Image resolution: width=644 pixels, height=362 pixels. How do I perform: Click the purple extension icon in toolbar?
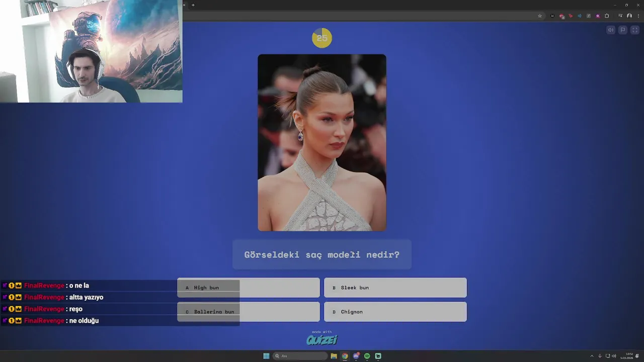tap(598, 16)
